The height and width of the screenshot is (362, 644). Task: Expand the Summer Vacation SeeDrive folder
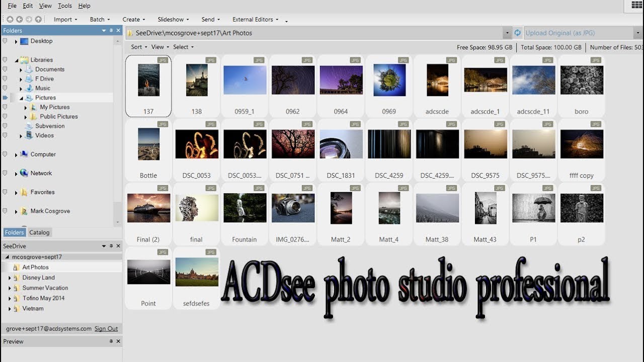pyautogui.click(x=10, y=288)
